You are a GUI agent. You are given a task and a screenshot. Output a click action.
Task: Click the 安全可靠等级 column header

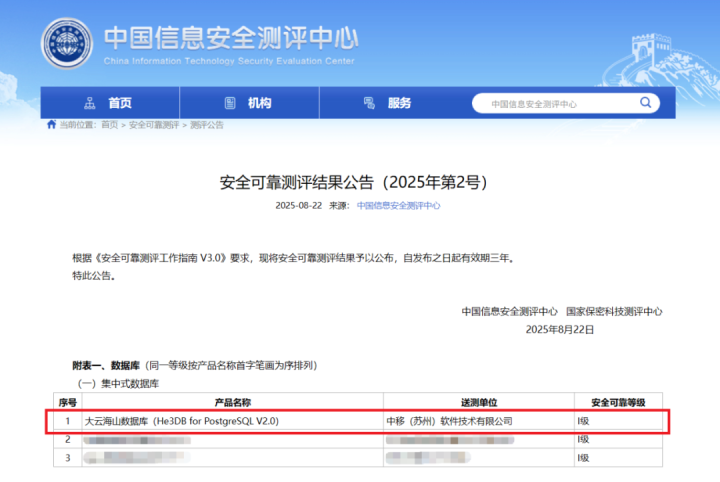pyautogui.click(x=618, y=403)
